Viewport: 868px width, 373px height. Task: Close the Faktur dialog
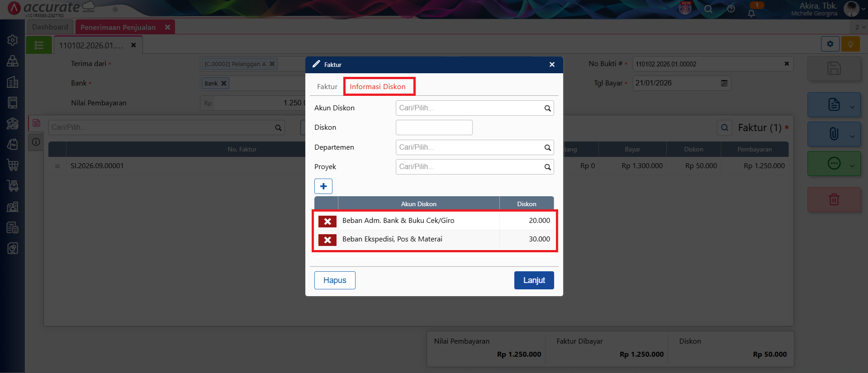point(552,65)
